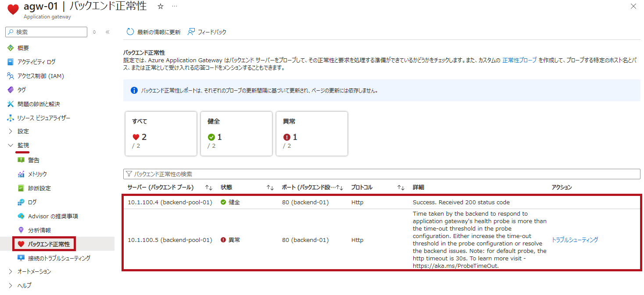Click the 詳細 column header
The width and height of the screenshot is (644, 295).
coord(419,187)
